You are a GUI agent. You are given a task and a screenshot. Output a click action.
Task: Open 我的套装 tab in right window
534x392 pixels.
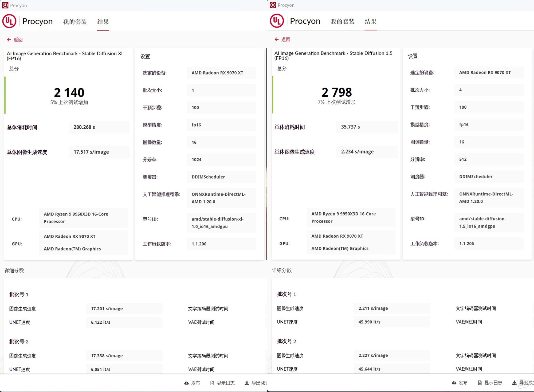(343, 21)
